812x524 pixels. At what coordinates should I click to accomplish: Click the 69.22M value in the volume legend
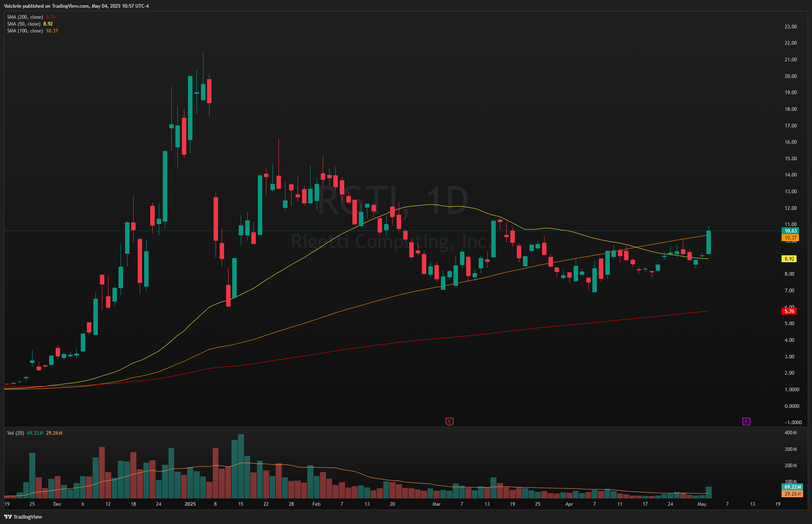(35, 433)
